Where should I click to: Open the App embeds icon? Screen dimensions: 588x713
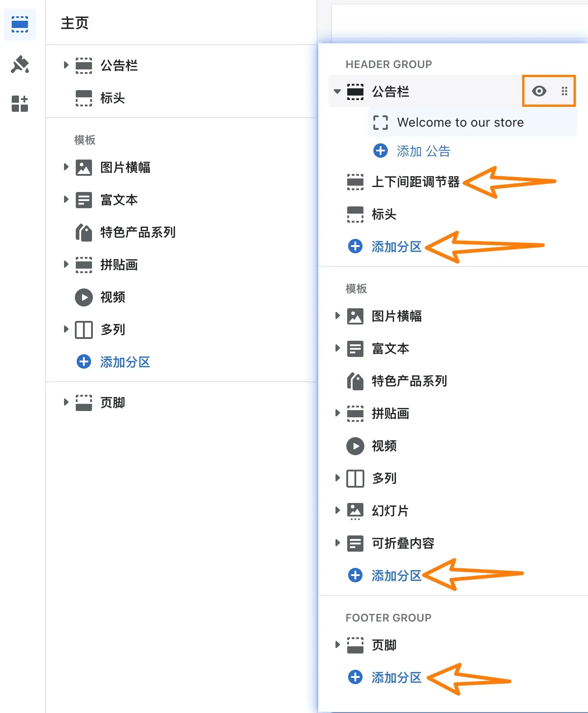point(20,103)
